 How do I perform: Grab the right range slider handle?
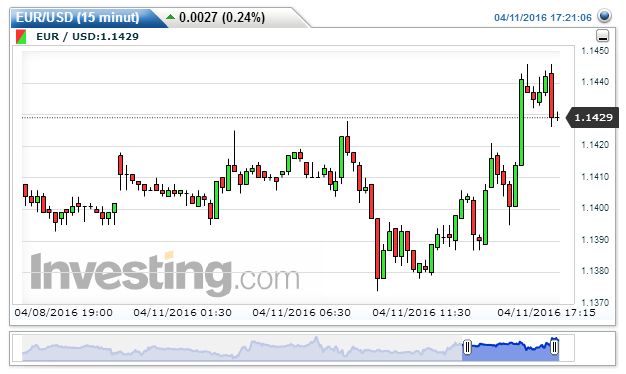pos(554,347)
